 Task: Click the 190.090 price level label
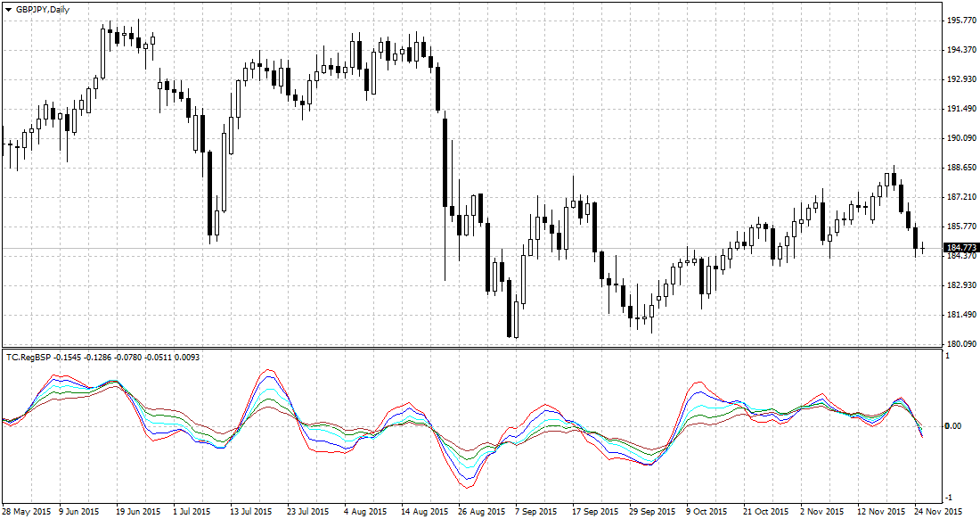point(961,138)
